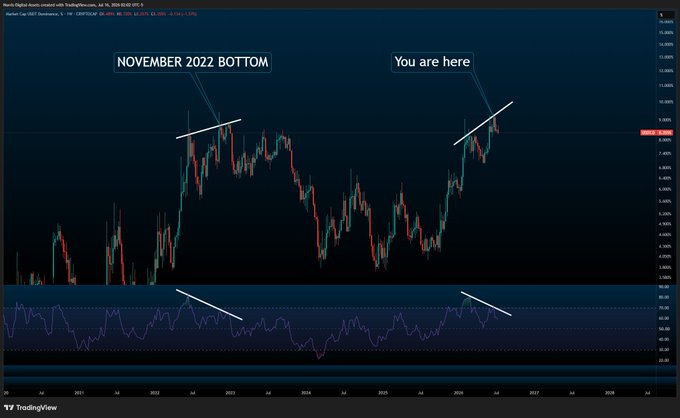
Task: Click the 2022 label on the time axis
Action: 155,393
